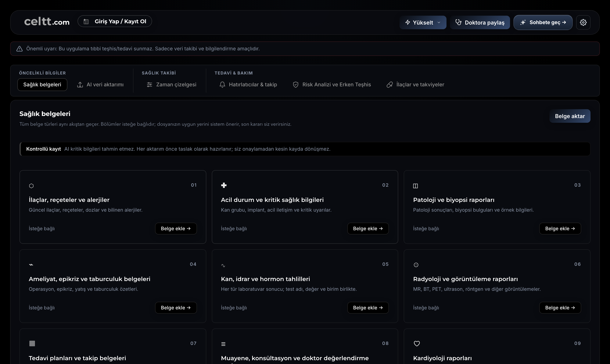Click the 'Kontrollü kayıt' notice label
The width and height of the screenshot is (610, 364).
[43, 149]
